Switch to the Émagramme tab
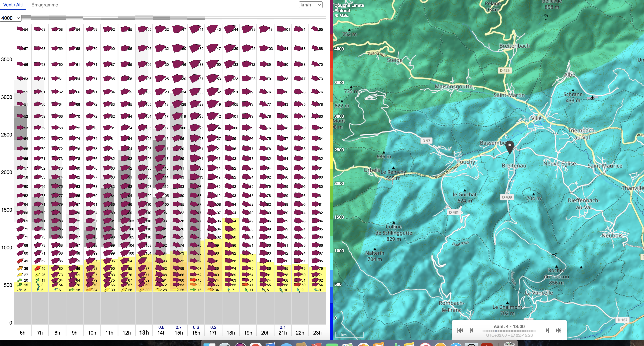Viewport: 644px width, 346px height. (x=44, y=5)
